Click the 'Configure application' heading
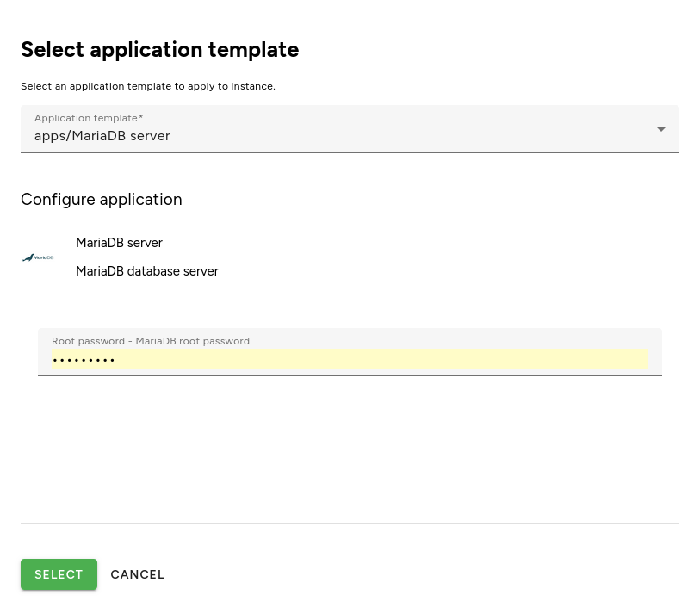The width and height of the screenshot is (700, 607). click(x=102, y=200)
